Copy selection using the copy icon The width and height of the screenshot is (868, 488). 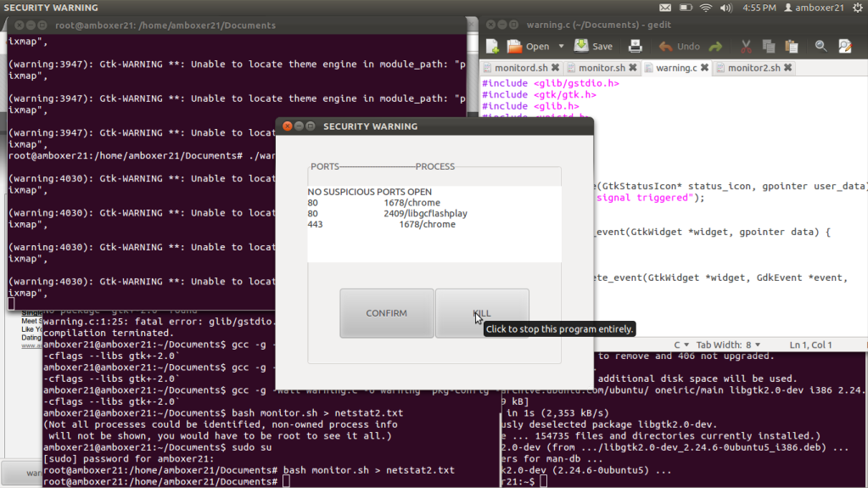click(x=769, y=47)
